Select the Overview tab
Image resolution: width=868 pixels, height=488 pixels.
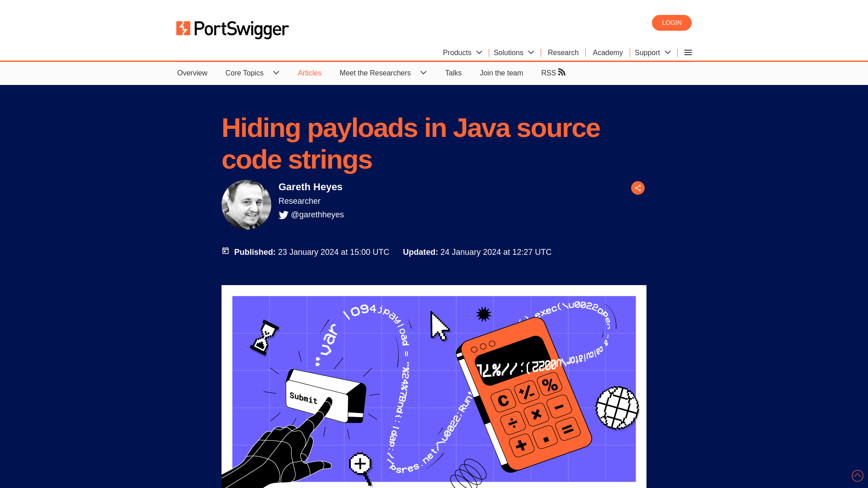(193, 73)
